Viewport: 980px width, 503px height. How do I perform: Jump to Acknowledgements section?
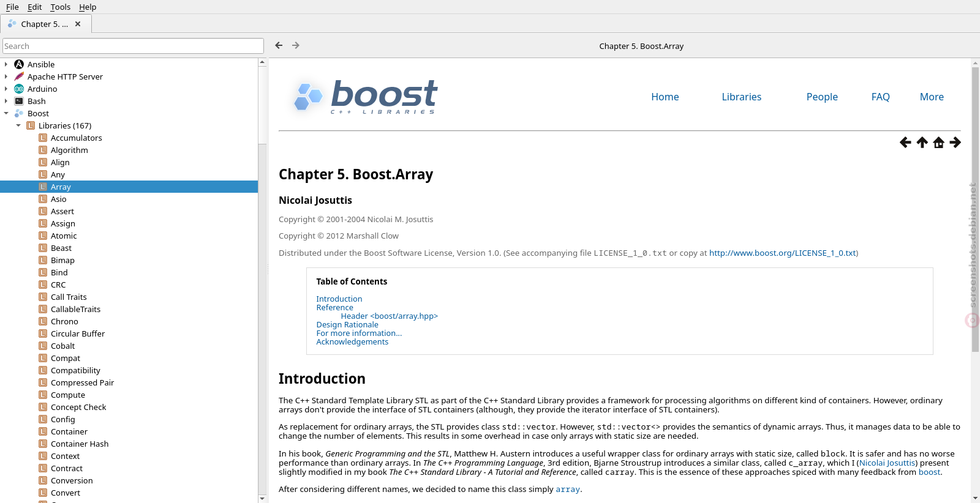352,341
